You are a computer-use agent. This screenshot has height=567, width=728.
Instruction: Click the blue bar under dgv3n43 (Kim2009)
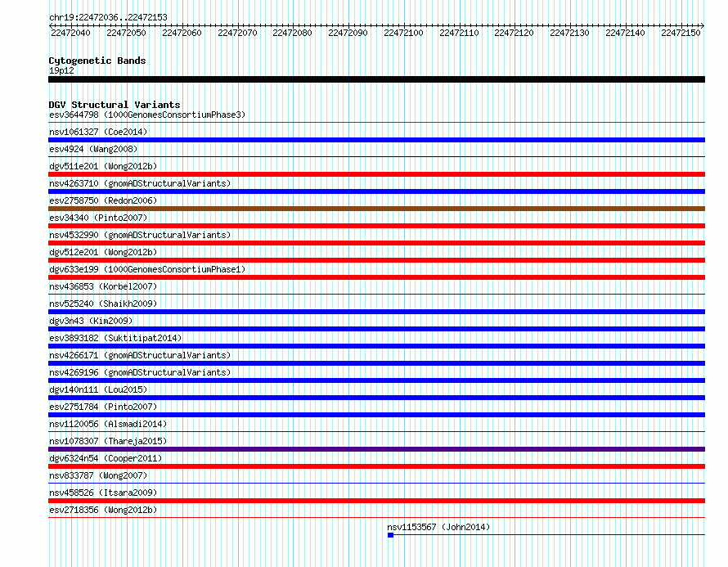coord(376,329)
